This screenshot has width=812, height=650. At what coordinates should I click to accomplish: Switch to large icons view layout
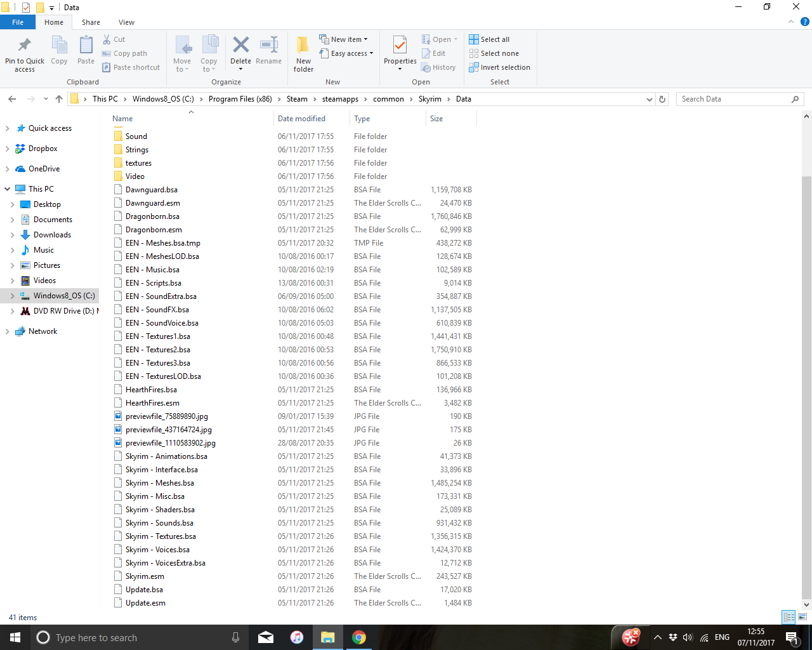pyautogui.click(x=802, y=617)
